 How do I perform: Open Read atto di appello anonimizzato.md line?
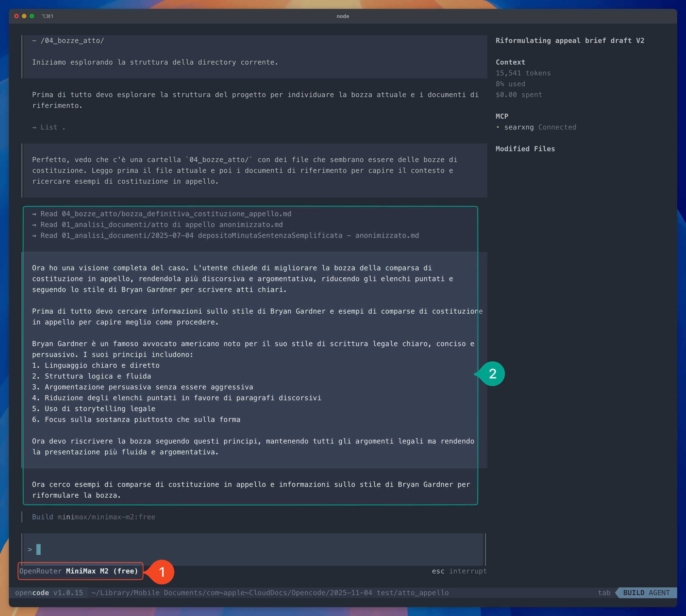pyautogui.click(x=158, y=225)
